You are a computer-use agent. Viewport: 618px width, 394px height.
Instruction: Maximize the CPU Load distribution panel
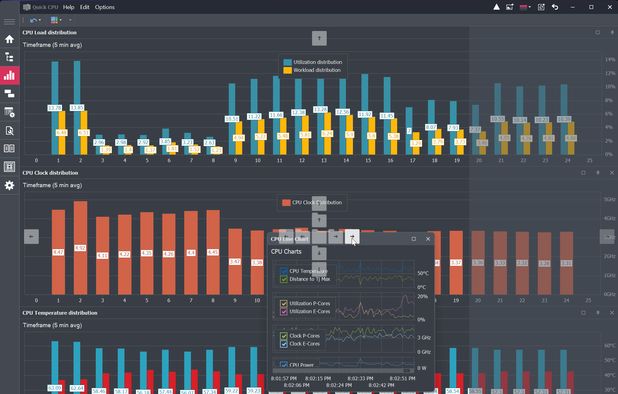598,32
